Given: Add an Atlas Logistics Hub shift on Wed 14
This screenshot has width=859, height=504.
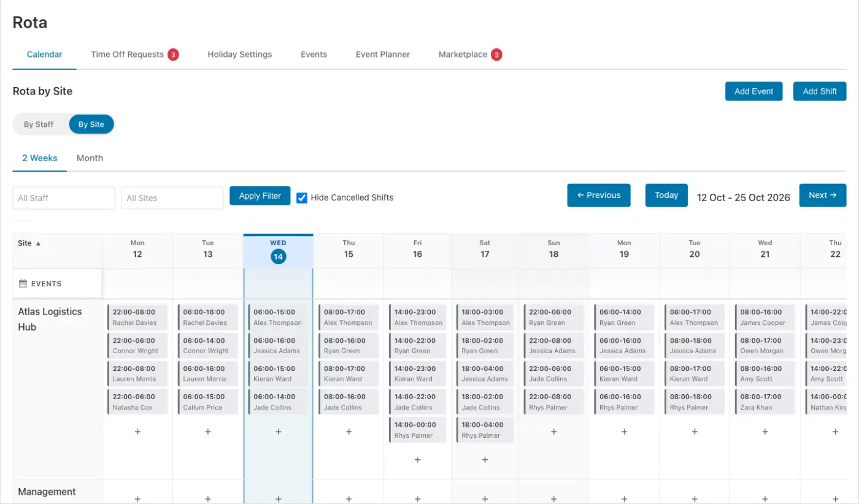Looking at the screenshot, I should [x=279, y=432].
